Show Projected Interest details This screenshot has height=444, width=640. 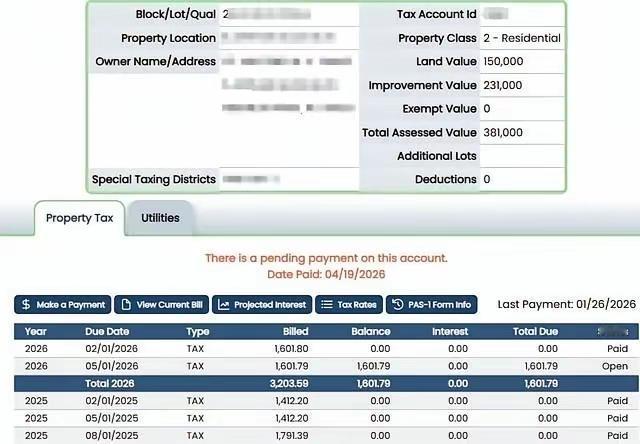coord(262,304)
